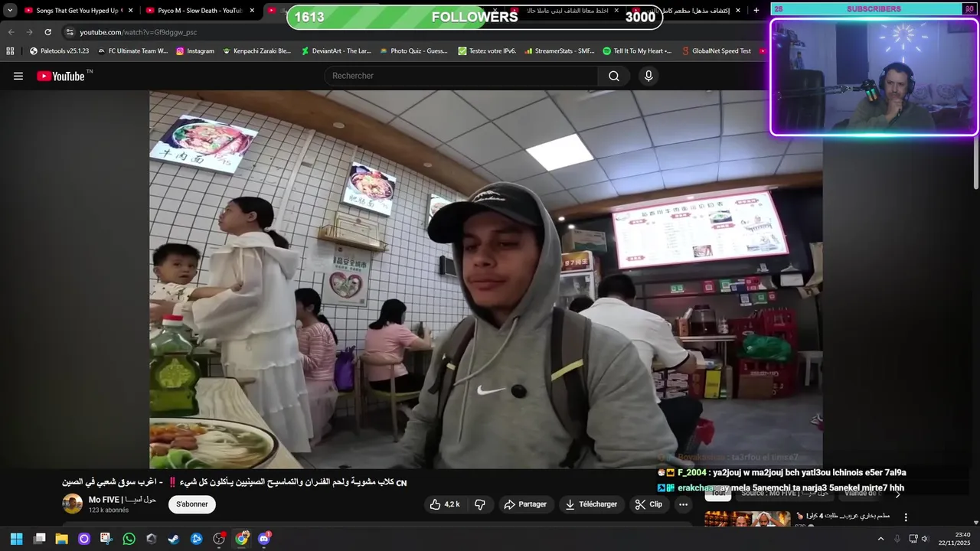
Task: Open Discord from the taskbar
Action: pos(264,539)
